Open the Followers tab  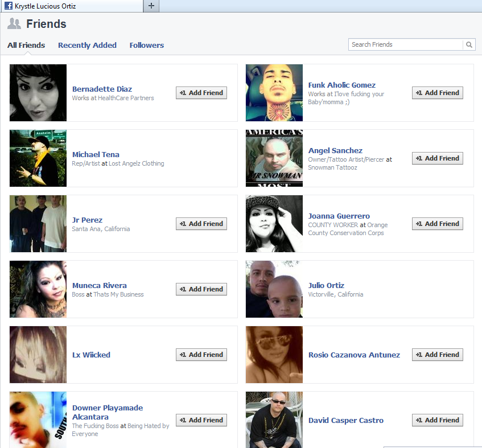(x=146, y=45)
